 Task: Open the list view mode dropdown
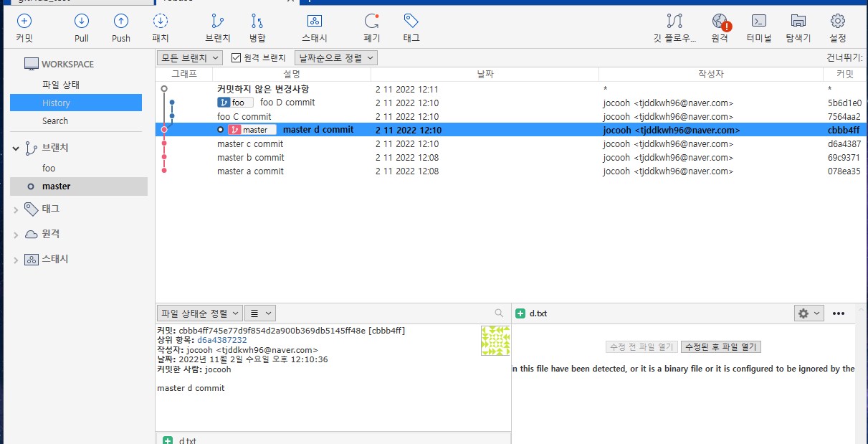pyautogui.click(x=259, y=313)
